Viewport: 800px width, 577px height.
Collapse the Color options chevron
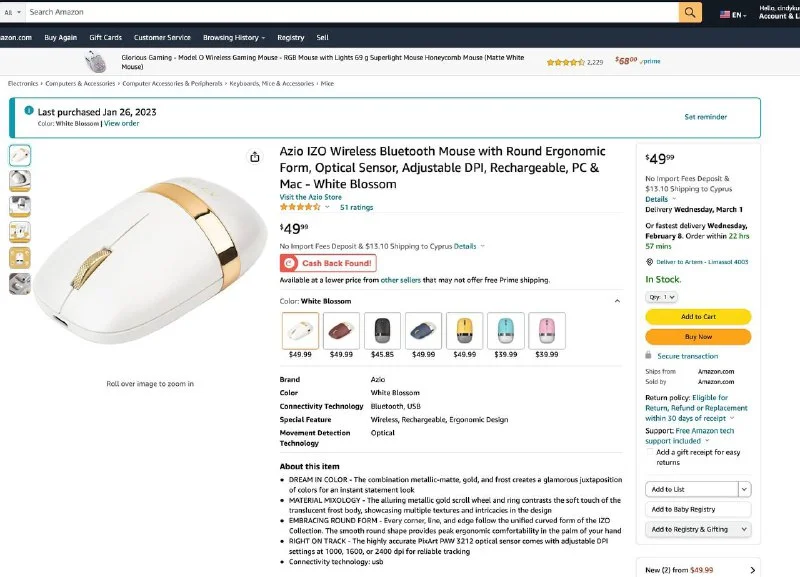616,301
